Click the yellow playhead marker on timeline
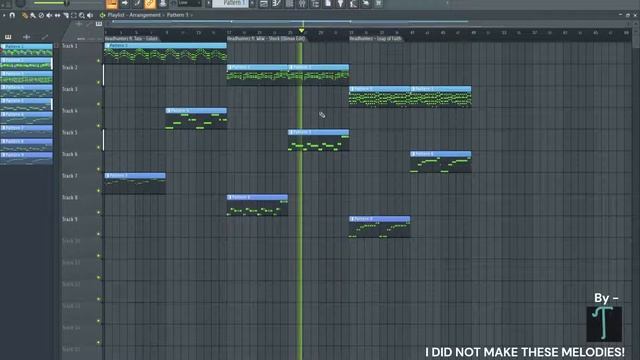This screenshot has height=360, width=640. [x=301, y=31]
